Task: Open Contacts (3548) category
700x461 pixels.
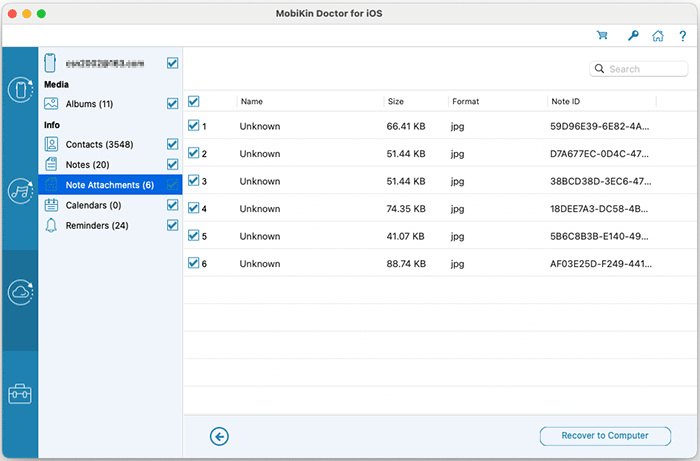Action: pos(99,145)
